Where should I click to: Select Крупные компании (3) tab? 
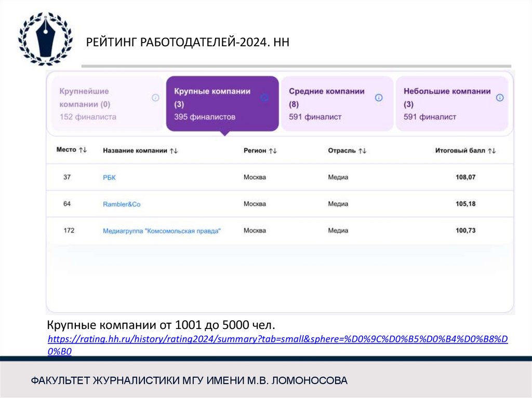point(222,104)
